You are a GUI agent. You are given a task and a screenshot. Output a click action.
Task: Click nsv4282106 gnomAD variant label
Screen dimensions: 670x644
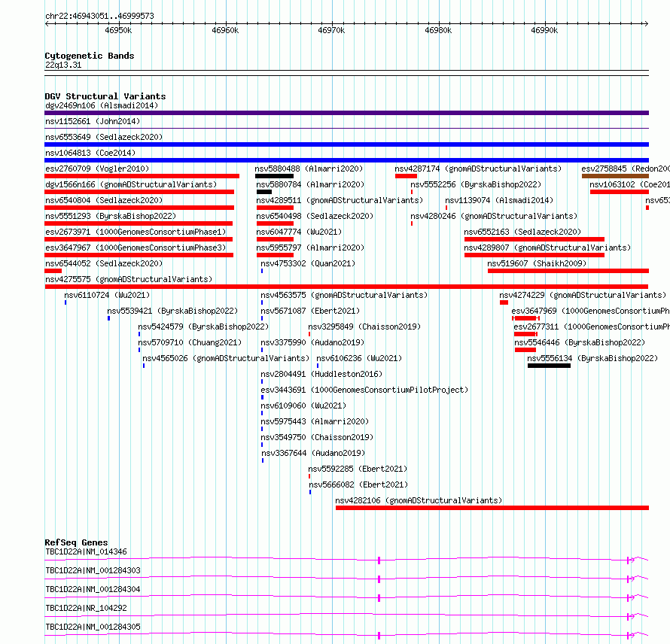[419, 500]
